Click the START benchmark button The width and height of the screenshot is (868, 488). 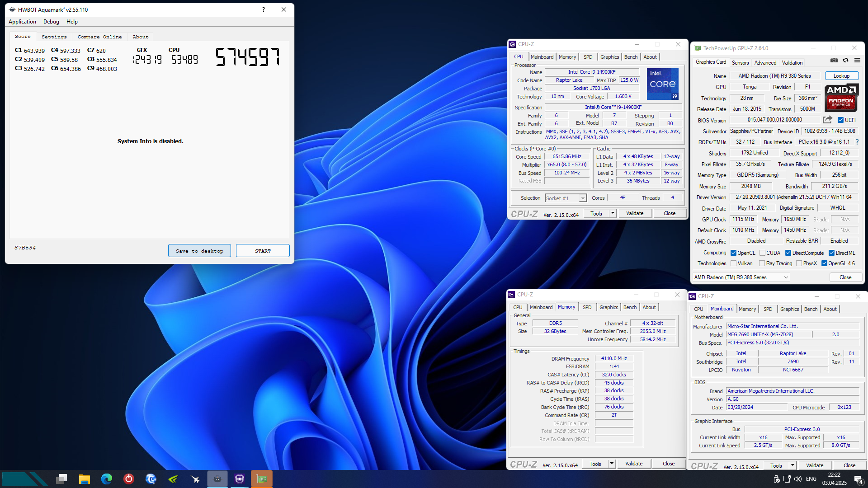tap(263, 251)
